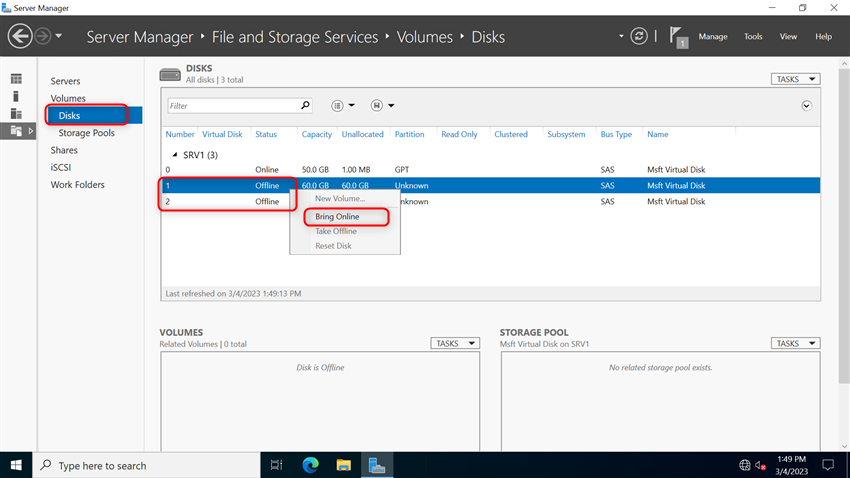Sort by Partition column header
The width and height of the screenshot is (850, 478).
pos(409,134)
